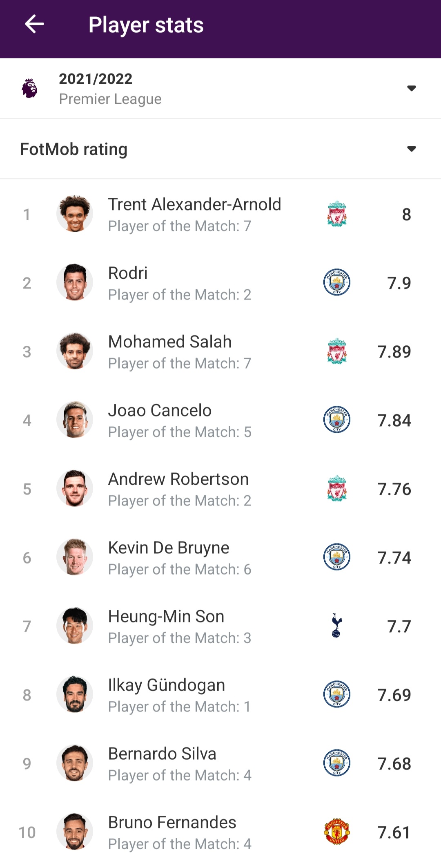
Task: Expand the 2021/2022 season dropdown arrow
Action: click(x=411, y=88)
